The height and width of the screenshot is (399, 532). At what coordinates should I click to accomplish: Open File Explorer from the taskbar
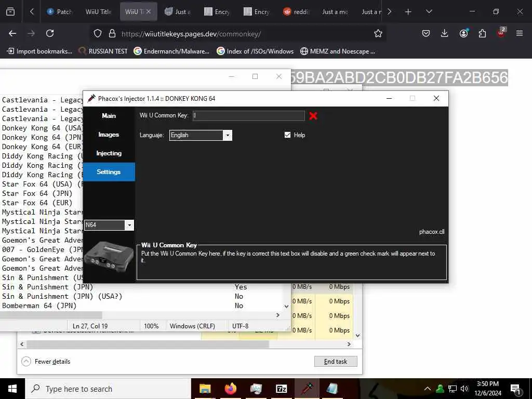coord(205,389)
